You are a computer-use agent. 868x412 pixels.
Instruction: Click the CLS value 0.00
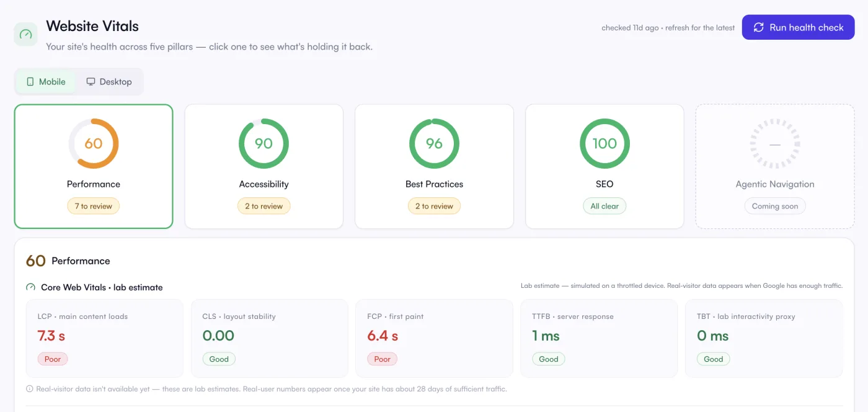pyautogui.click(x=218, y=336)
